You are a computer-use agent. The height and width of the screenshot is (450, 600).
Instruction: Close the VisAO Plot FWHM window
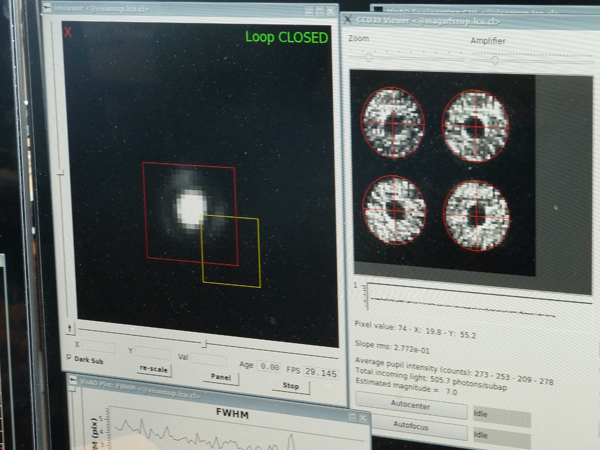click(x=363, y=418)
